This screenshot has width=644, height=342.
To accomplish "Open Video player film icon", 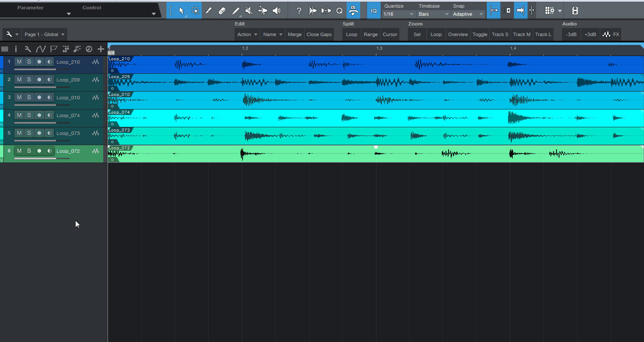I will [575, 11].
